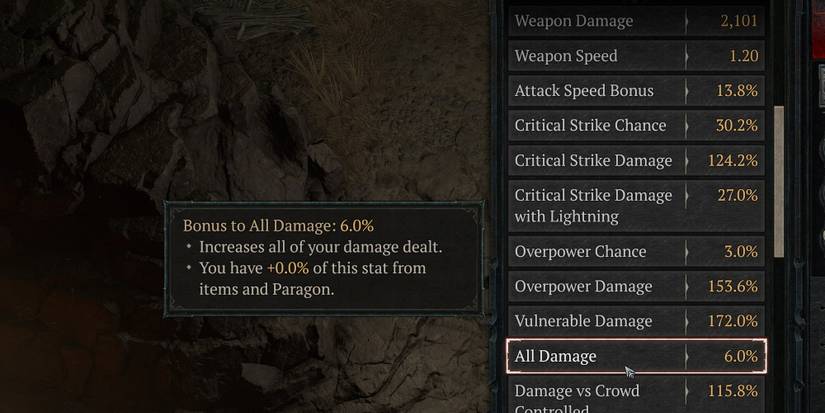The height and width of the screenshot is (413, 825).
Task: Select the Critical Strike Chance row
Action: 636,125
